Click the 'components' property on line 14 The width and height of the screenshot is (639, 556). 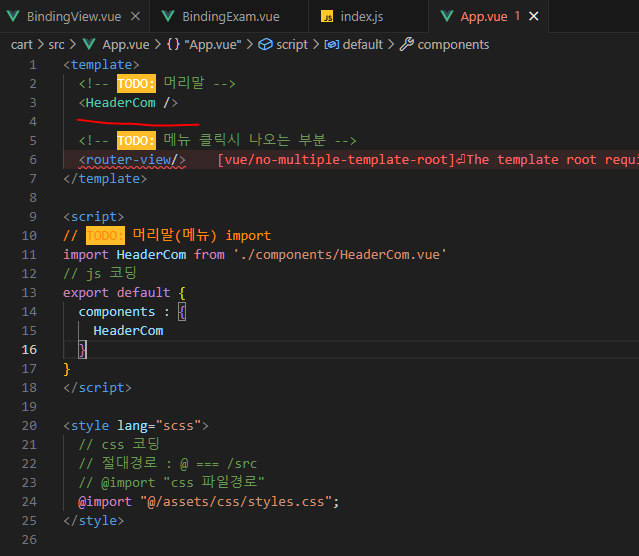[x=117, y=312]
